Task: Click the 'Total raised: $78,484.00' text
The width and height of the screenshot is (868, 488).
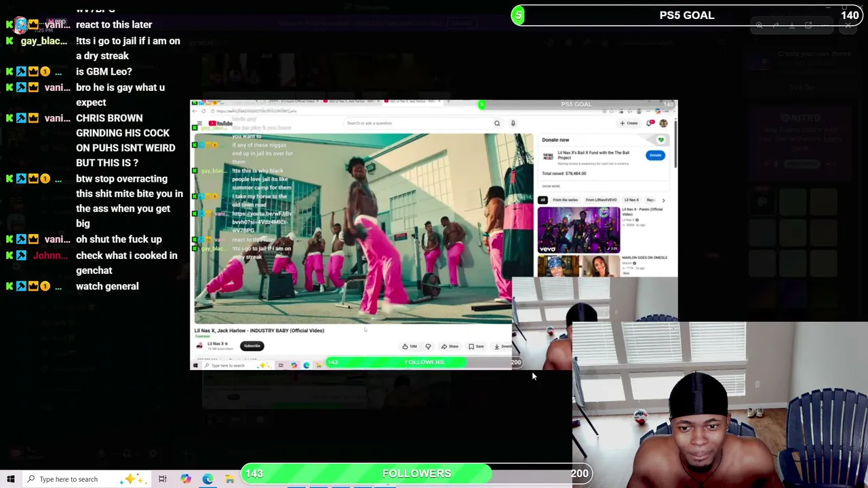Action: coord(564,174)
